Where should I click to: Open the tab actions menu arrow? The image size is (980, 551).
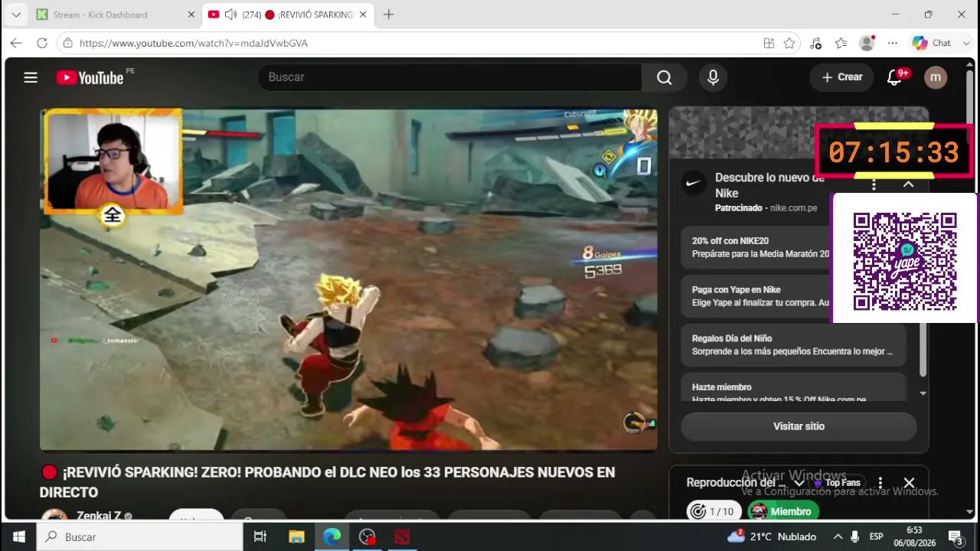15,15
